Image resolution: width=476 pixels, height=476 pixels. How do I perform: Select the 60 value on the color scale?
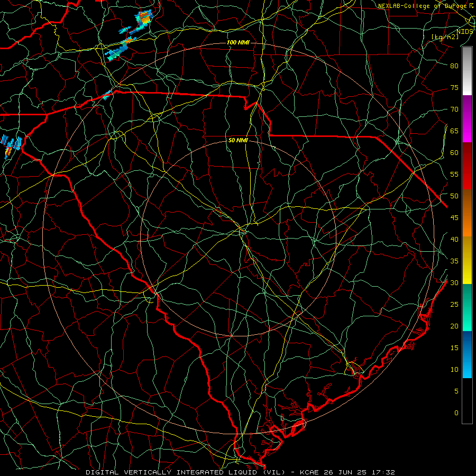point(454,153)
